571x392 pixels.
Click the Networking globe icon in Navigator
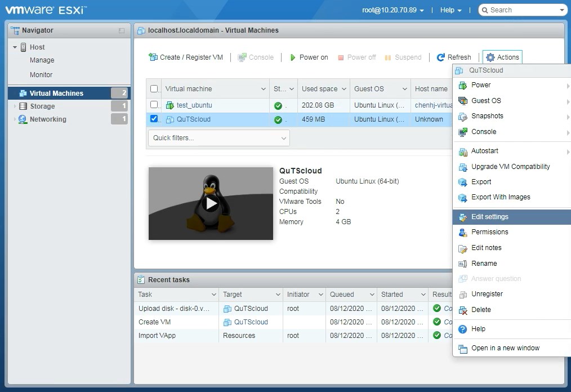point(23,119)
